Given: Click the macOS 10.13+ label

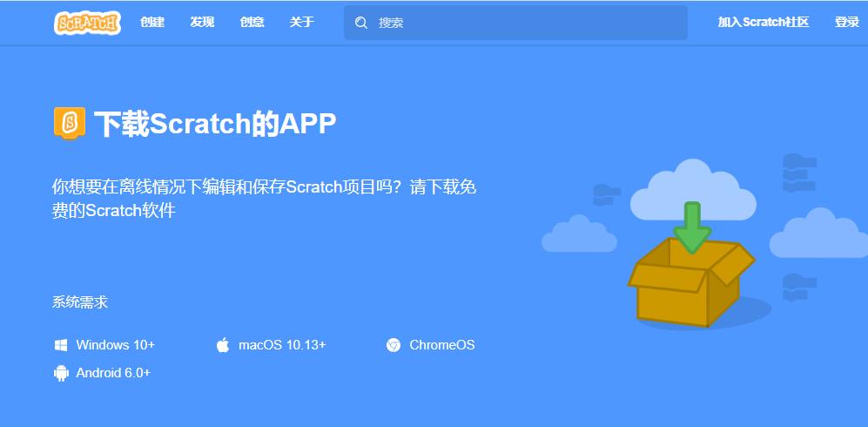Looking at the screenshot, I should point(282,345).
